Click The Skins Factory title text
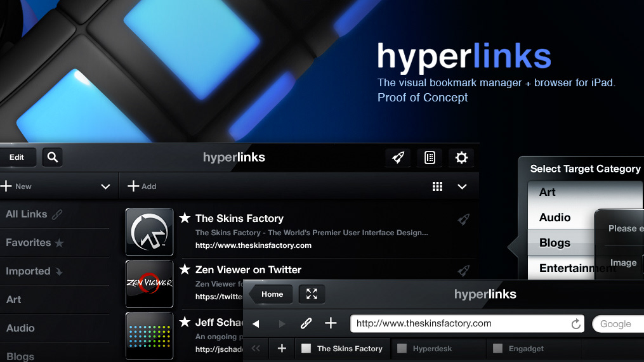Viewport: 644px width, 362px height. (x=239, y=218)
